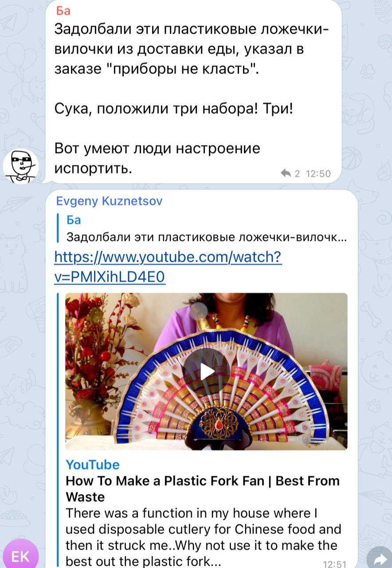The height and width of the screenshot is (568, 392).
Task: Tap the 12:50 message timestamp
Action: point(318,174)
